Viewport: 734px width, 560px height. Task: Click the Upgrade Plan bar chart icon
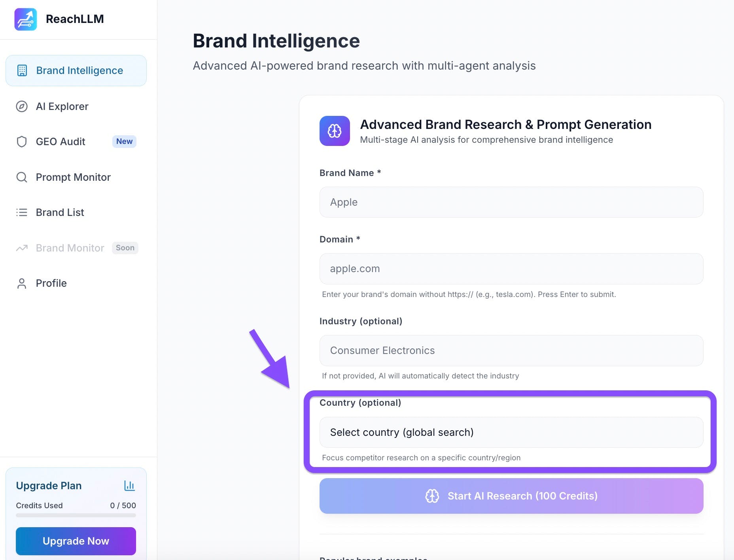coord(129,486)
